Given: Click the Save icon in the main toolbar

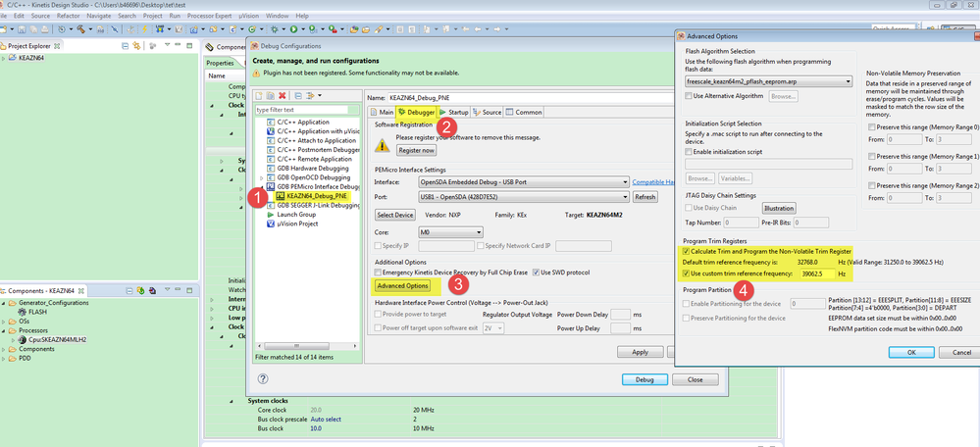Looking at the screenshot, I should (22, 29).
